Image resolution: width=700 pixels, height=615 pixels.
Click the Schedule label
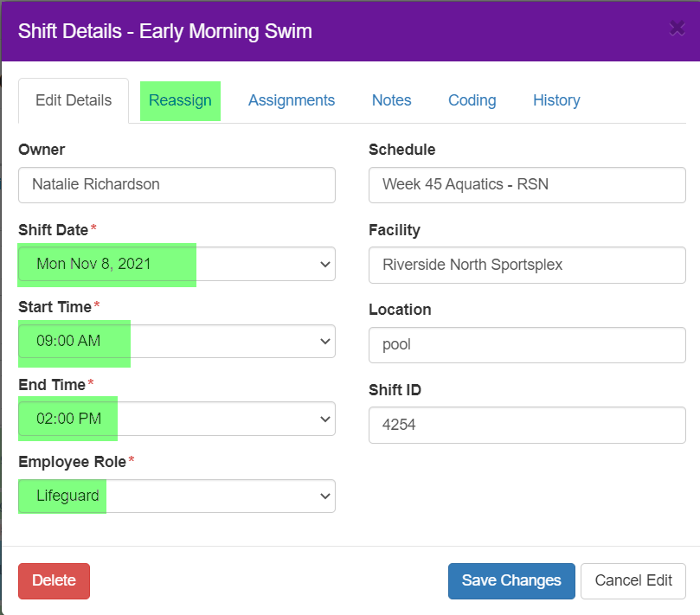[401, 150]
